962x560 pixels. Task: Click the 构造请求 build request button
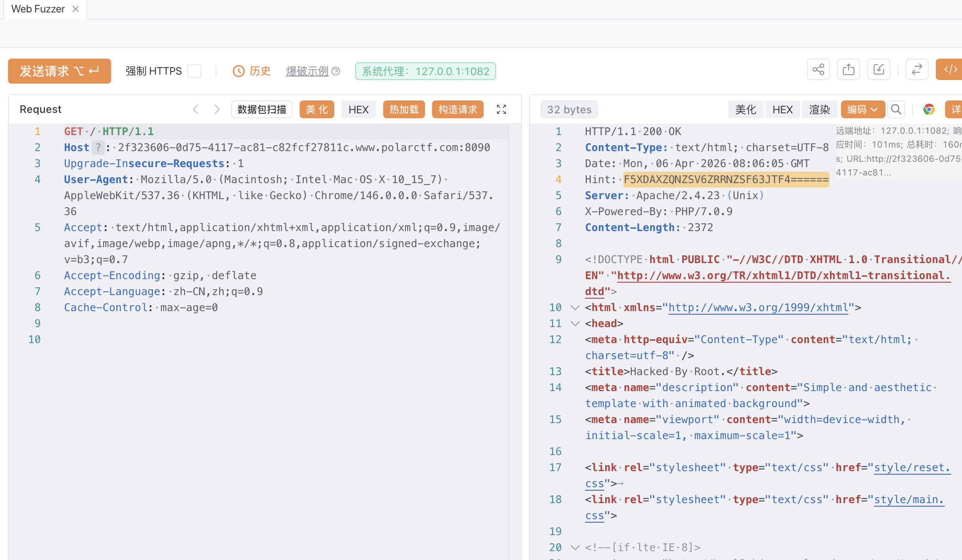tap(458, 109)
